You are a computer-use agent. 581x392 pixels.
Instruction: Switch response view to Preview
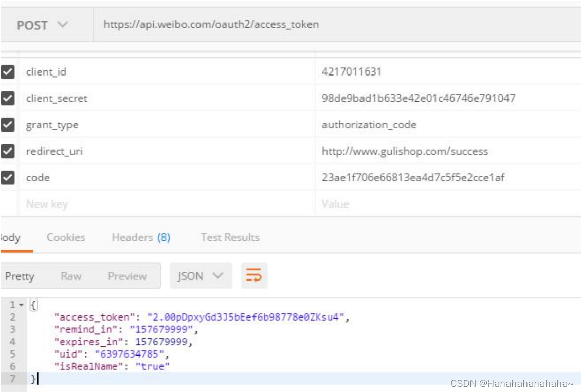[x=126, y=275]
